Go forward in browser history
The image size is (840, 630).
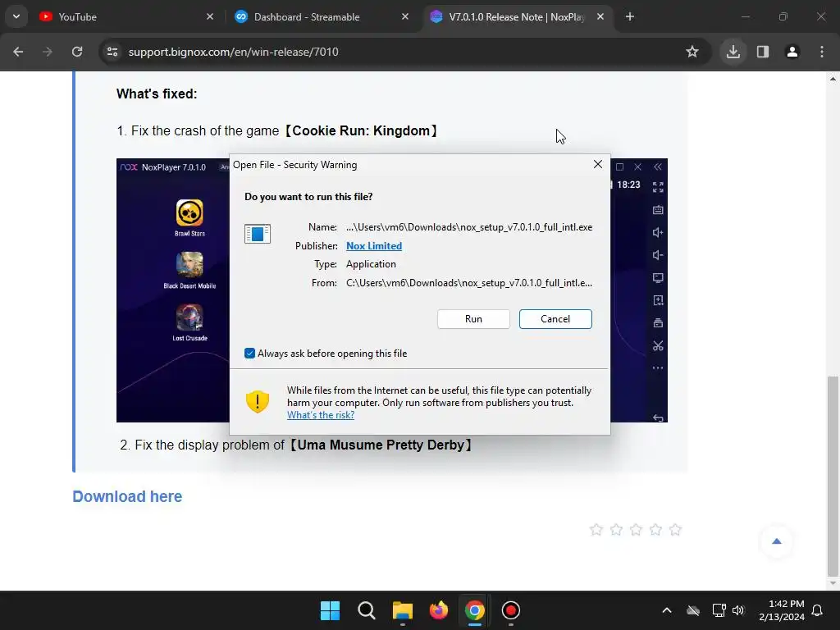coord(48,52)
